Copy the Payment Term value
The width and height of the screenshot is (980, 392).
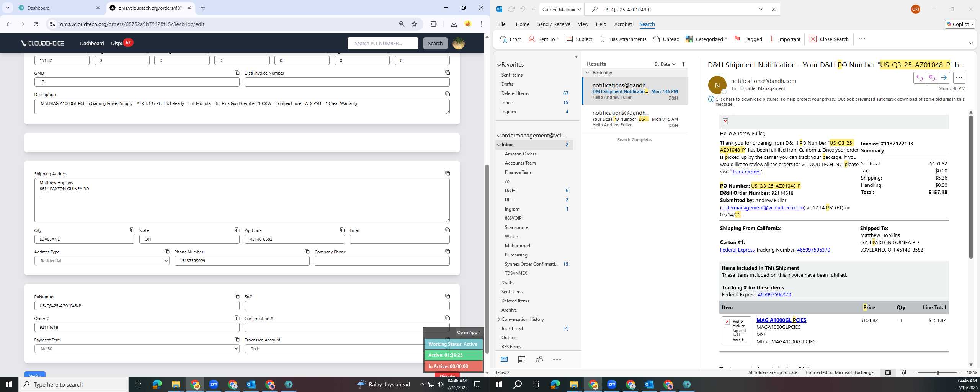pyautogui.click(x=237, y=339)
